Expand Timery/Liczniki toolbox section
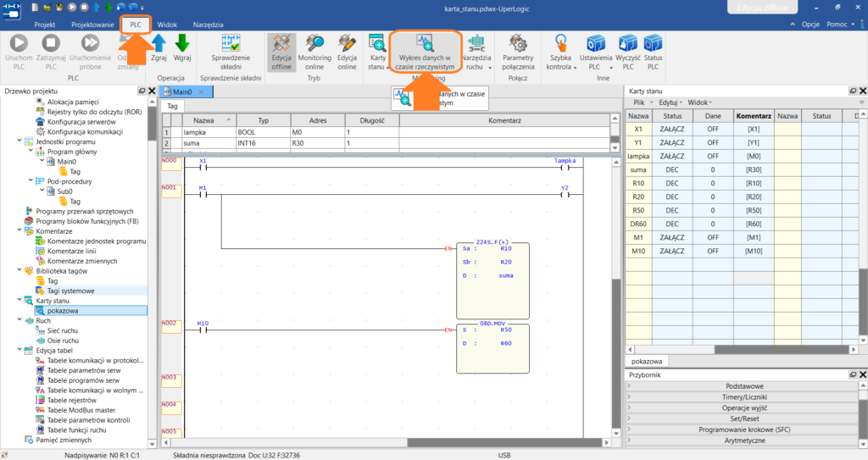This screenshot has height=460, width=868. pyautogui.click(x=743, y=397)
